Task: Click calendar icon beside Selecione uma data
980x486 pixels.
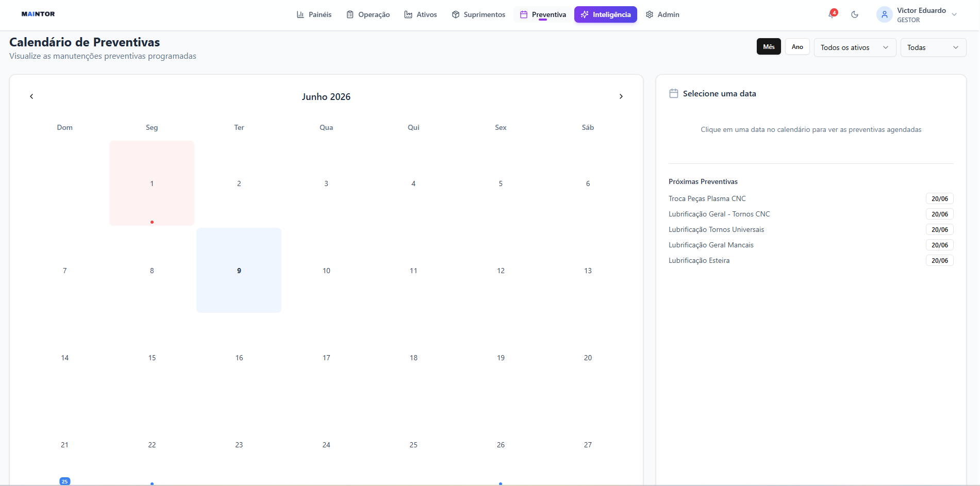Action: pyautogui.click(x=673, y=93)
